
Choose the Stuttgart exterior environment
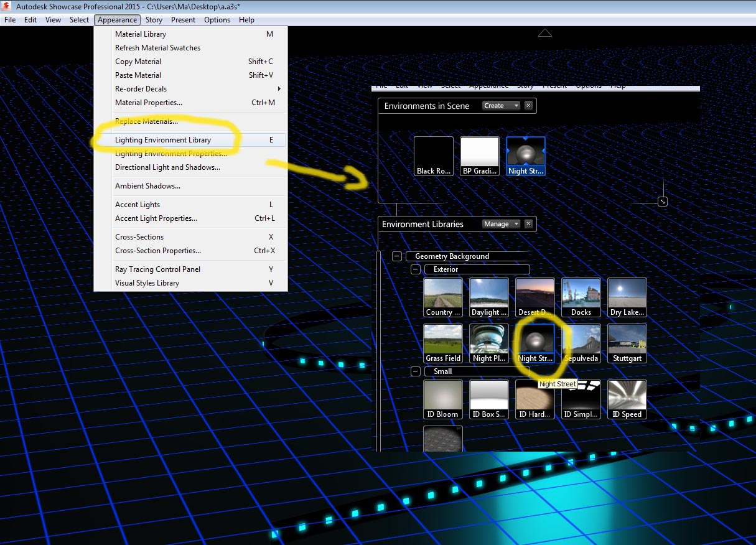click(627, 342)
